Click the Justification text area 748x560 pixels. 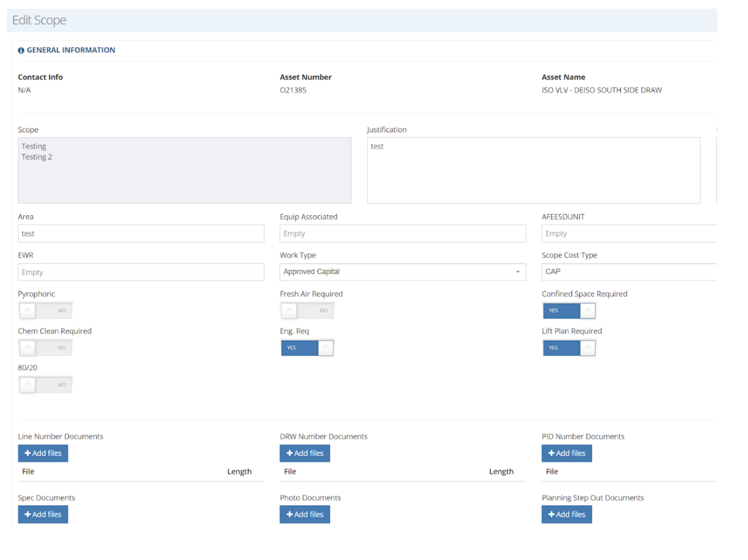point(533,170)
